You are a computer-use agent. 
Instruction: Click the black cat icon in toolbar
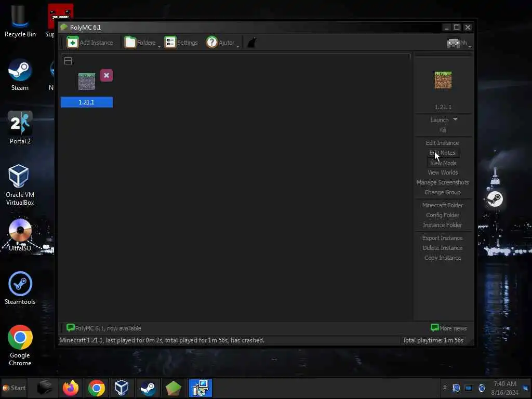tap(252, 43)
